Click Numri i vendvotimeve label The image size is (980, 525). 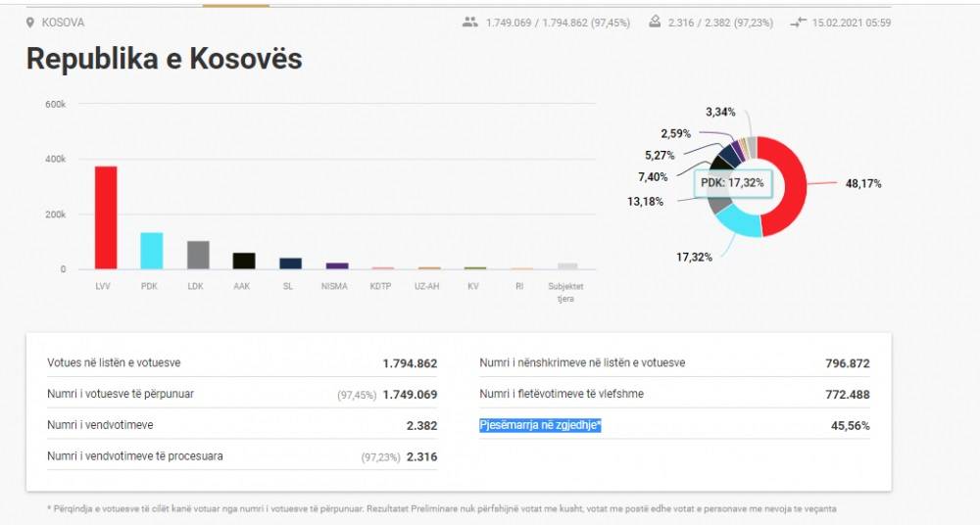click(100, 425)
